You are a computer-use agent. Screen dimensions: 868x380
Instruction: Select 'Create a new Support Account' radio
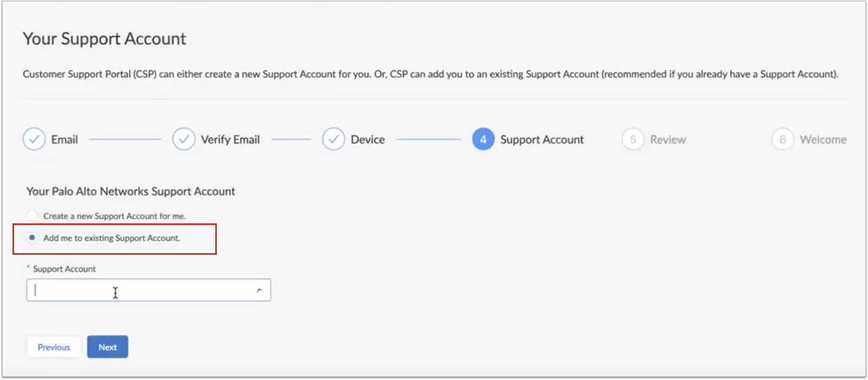point(33,216)
